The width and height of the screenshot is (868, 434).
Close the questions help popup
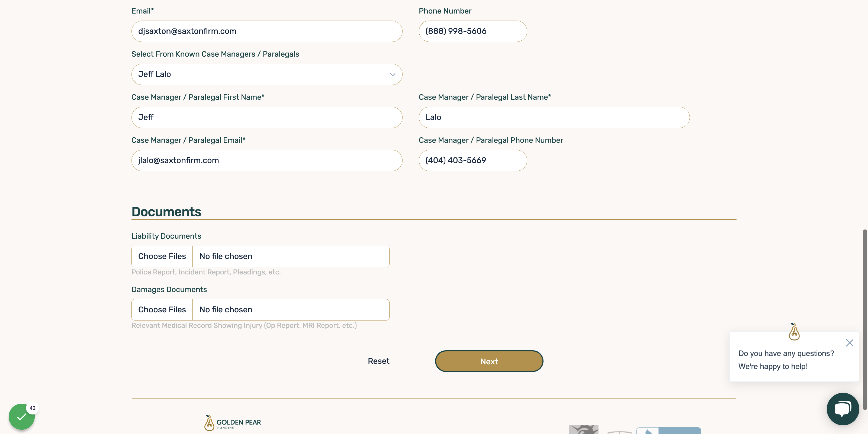click(850, 343)
